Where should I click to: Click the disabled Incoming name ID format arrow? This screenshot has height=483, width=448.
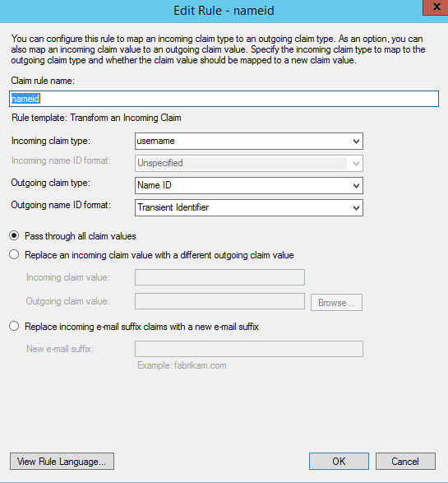(x=356, y=163)
